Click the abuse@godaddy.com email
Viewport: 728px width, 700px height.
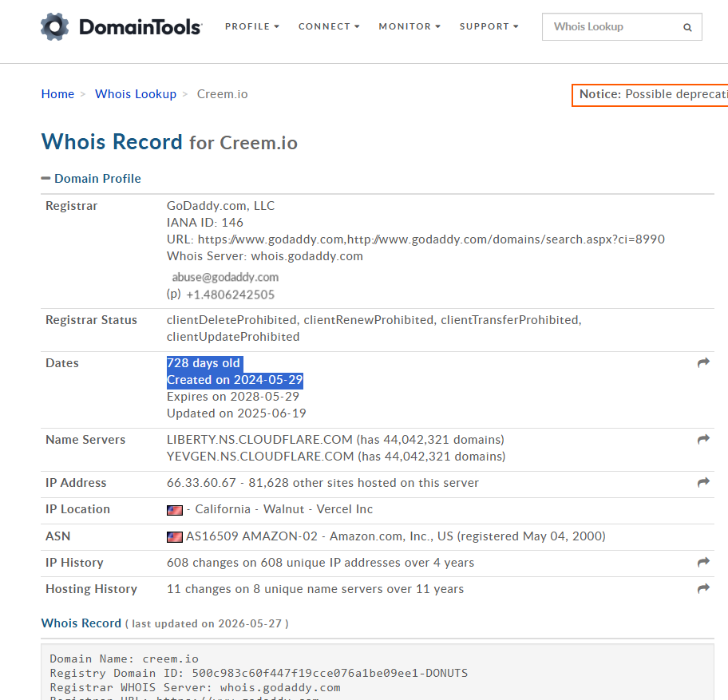click(x=225, y=277)
